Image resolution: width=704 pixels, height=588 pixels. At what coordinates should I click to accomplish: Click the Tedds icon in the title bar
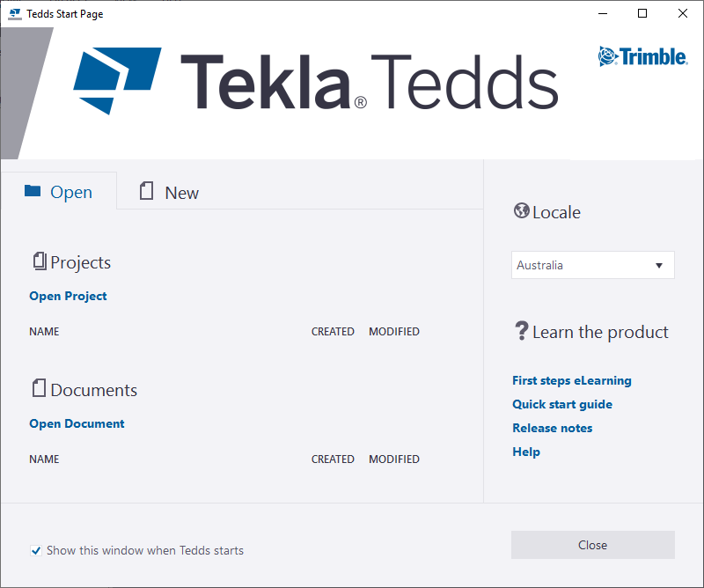pos(14,13)
